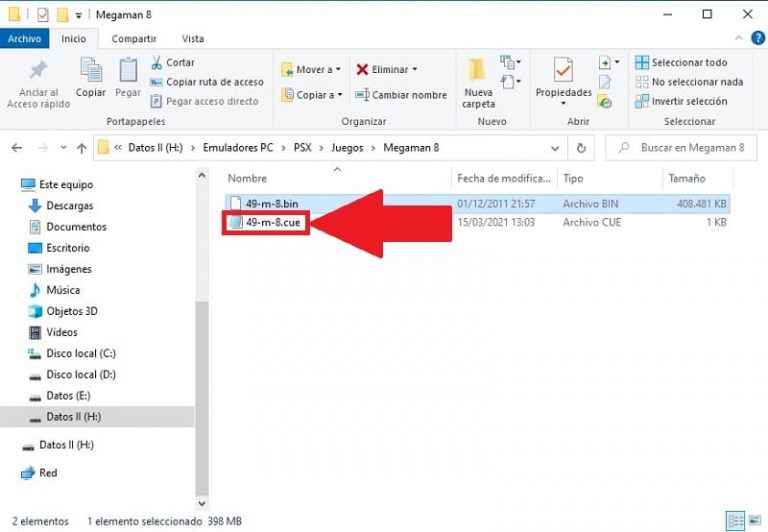Screen dimensions: 768x532
Task: Click the Copiar ribbon button
Action: click(91, 77)
